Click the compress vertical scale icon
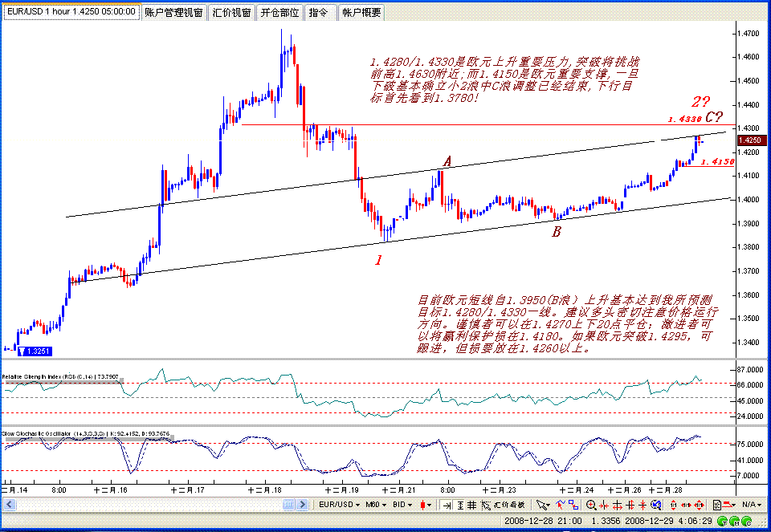The image size is (771, 532). click(x=642, y=505)
